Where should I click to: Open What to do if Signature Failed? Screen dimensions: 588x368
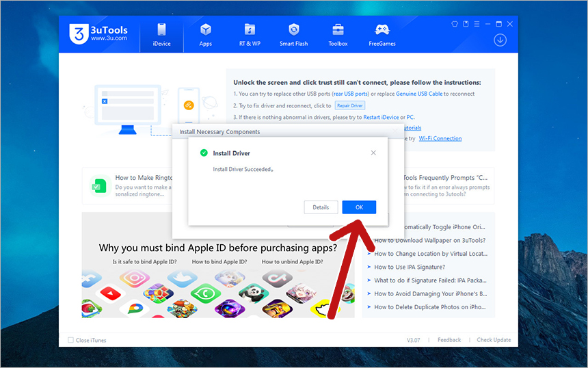coord(430,280)
